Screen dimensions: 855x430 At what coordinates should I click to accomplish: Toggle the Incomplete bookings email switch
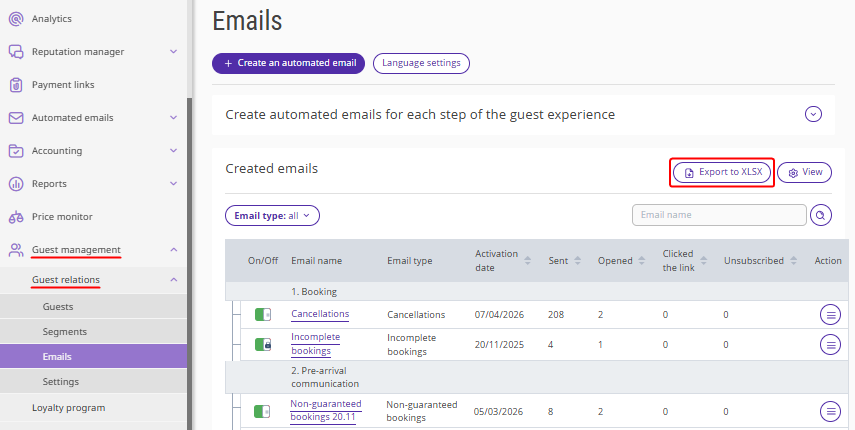[263, 344]
